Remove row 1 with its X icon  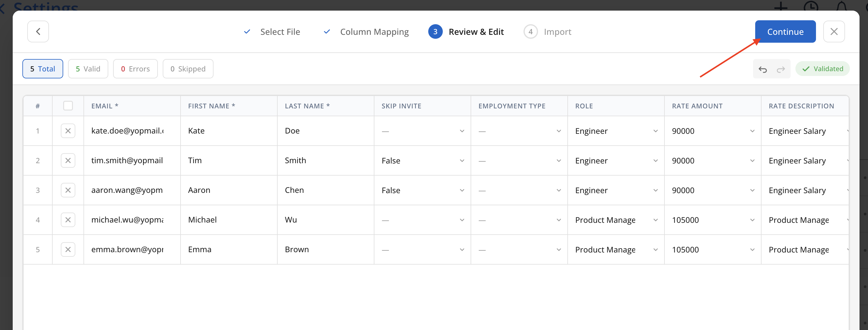click(x=68, y=131)
